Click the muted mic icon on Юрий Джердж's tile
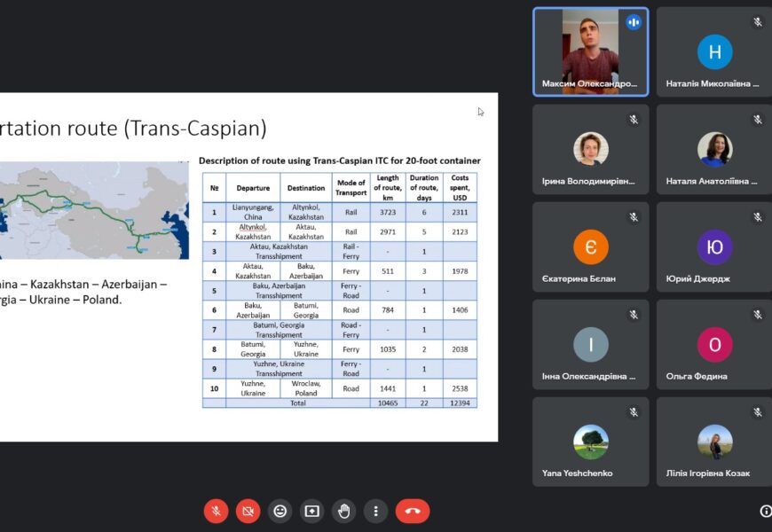 757,217
